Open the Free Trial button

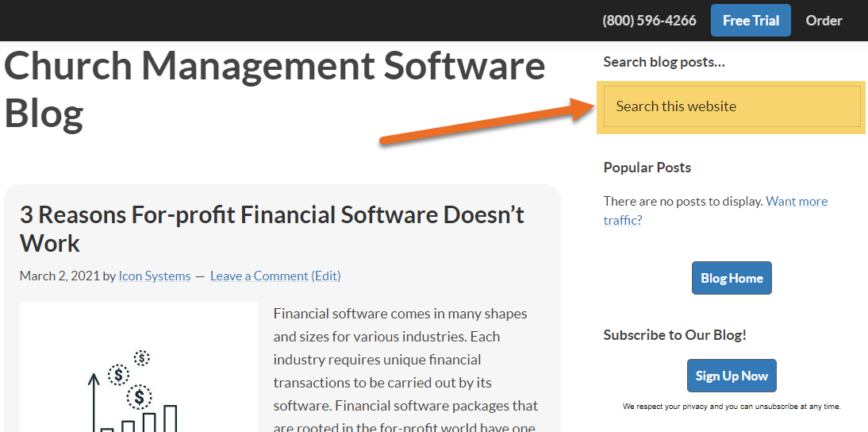point(751,21)
